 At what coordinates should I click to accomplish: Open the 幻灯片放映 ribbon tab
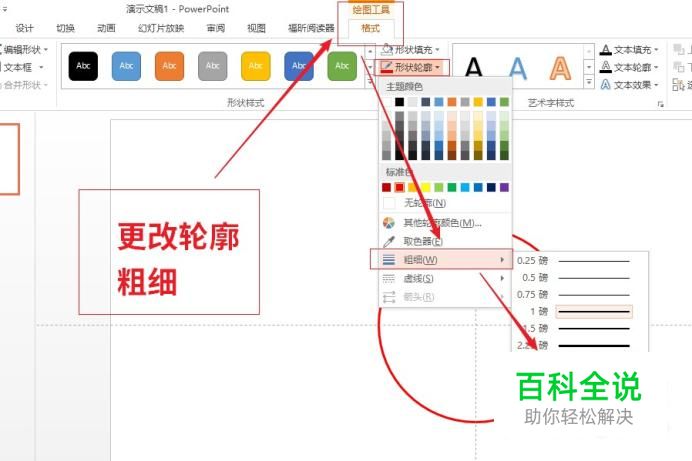click(161, 28)
